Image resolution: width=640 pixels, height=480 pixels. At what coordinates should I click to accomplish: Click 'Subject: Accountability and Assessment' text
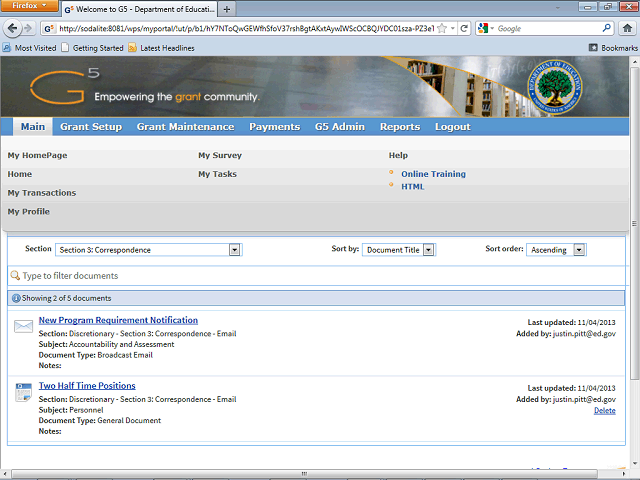[107, 344]
